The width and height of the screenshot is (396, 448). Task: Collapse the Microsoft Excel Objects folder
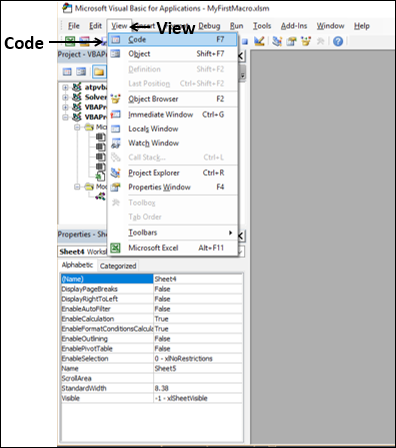pos(77,127)
